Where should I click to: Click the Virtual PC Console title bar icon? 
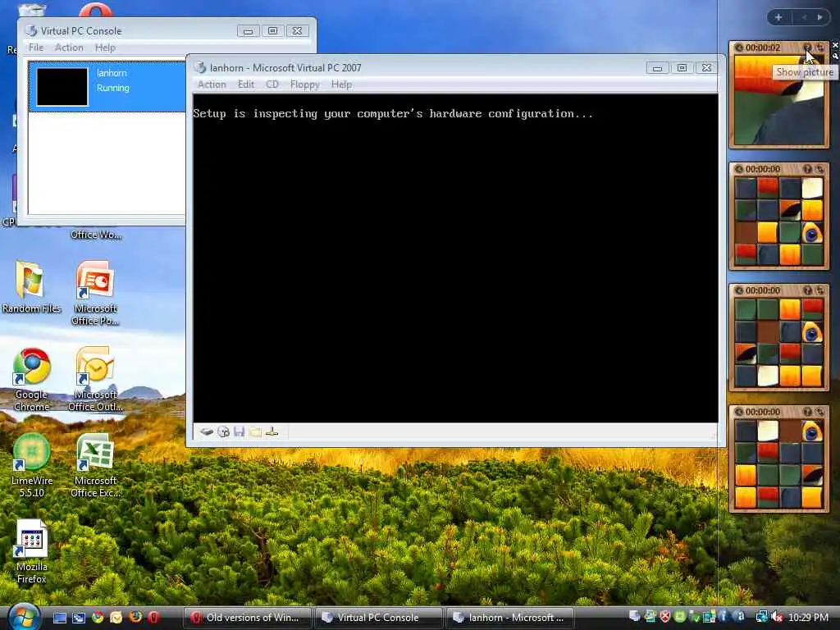[x=31, y=31]
